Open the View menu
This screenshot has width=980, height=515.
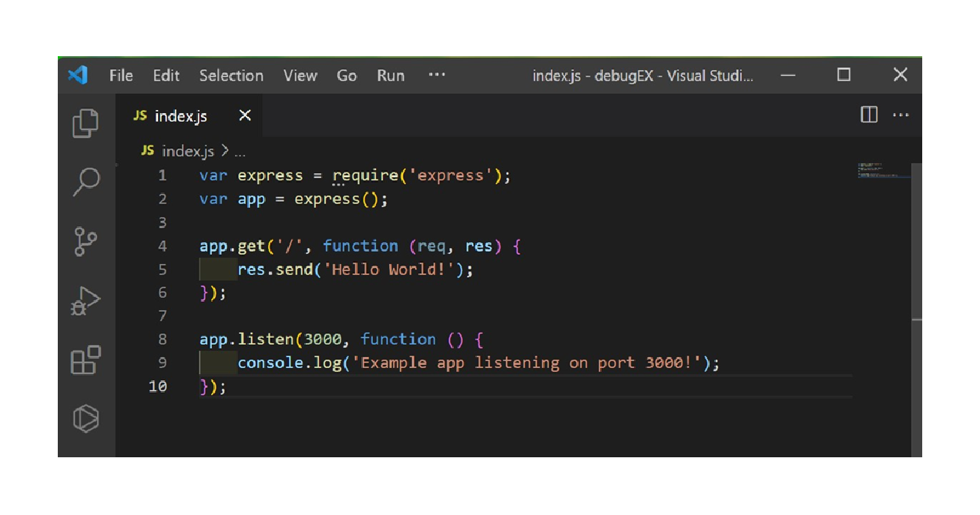(300, 75)
